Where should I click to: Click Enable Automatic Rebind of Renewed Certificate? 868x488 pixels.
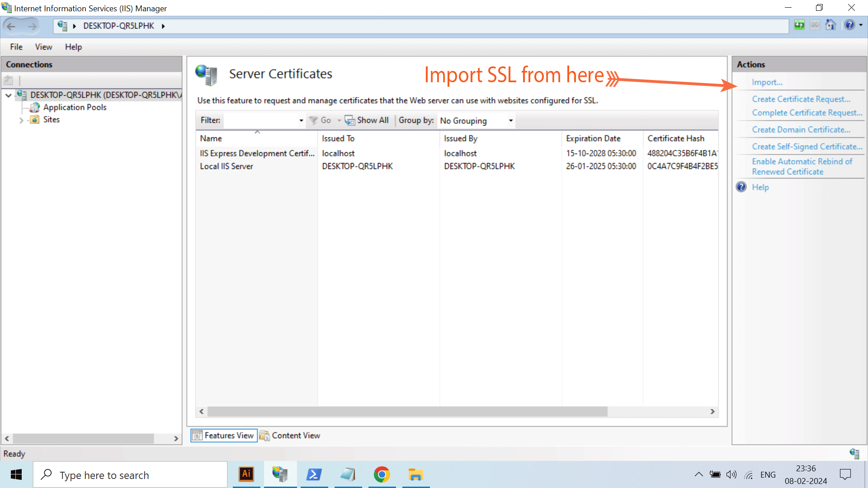pos(802,167)
